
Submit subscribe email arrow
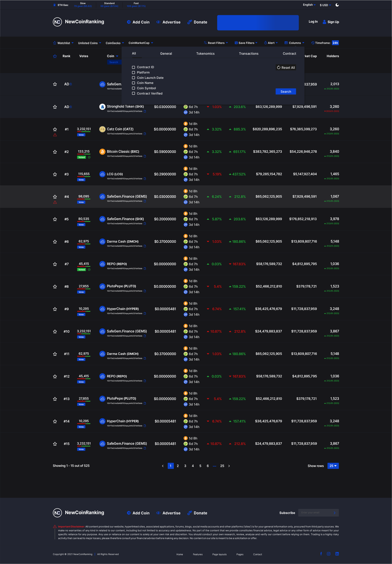(335, 513)
